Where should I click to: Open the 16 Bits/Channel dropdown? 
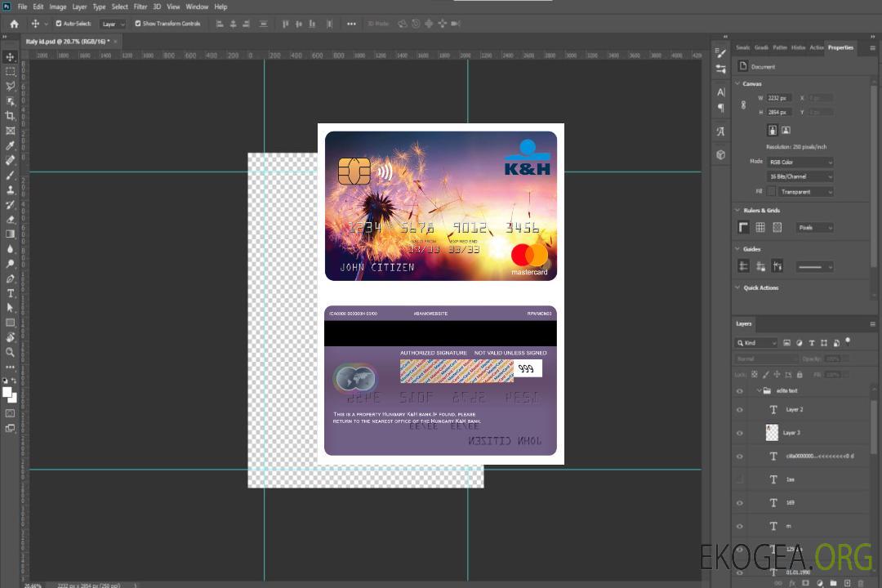tap(800, 176)
